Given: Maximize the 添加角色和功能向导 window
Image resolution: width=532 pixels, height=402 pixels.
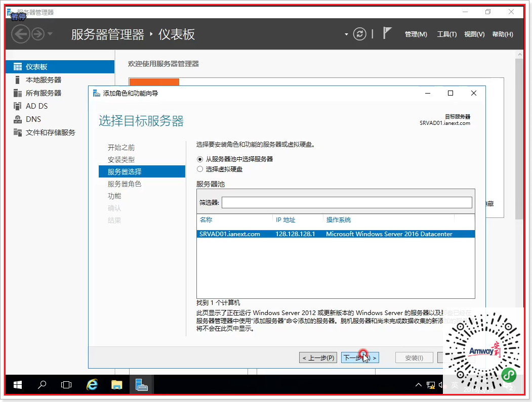Looking at the screenshot, I should click(450, 93).
